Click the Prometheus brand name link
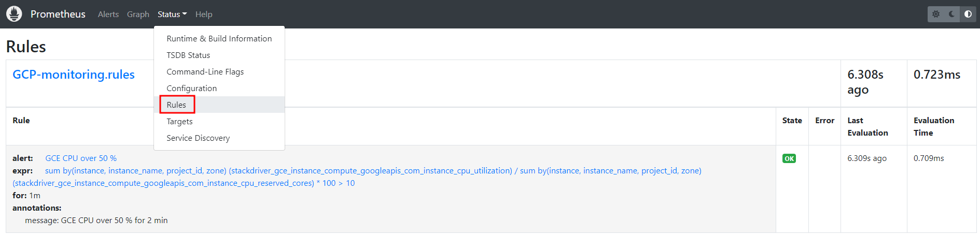Screen dimensions: 980x235 point(58,14)
